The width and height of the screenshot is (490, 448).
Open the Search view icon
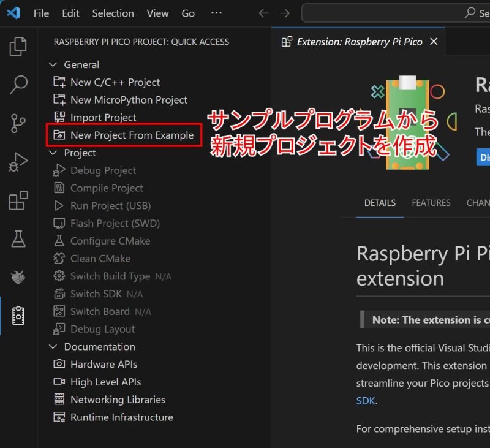tap(18, 85)
